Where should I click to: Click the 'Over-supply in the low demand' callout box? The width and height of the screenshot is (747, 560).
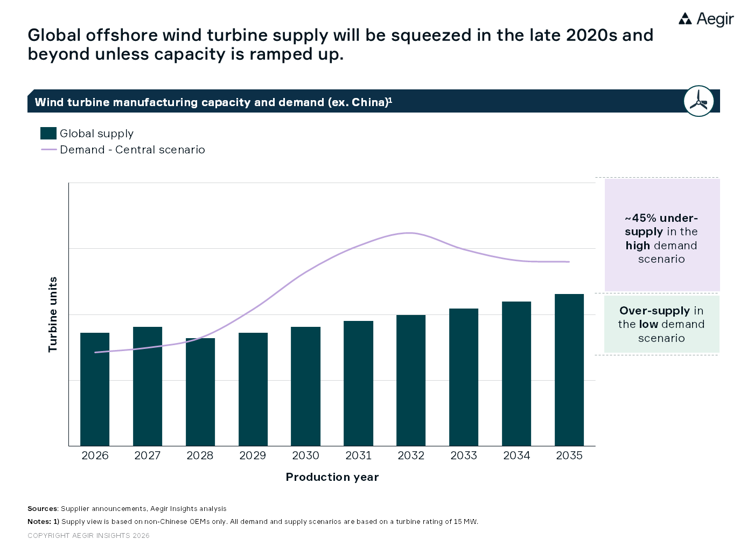tap(662, 324)
